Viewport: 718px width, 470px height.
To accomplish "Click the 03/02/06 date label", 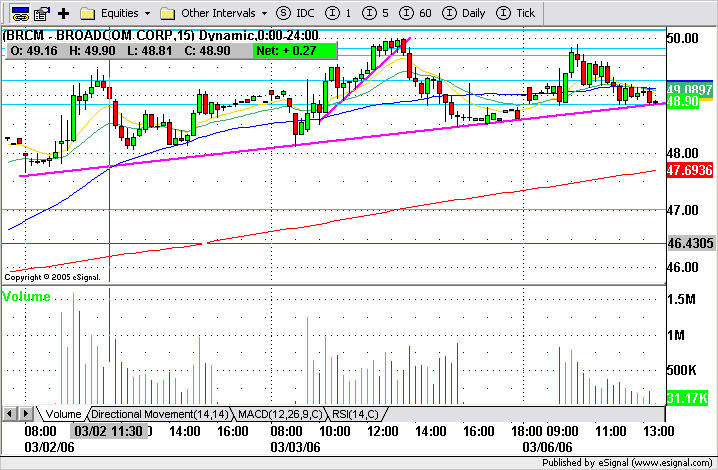I will click(x=49, y=447).
